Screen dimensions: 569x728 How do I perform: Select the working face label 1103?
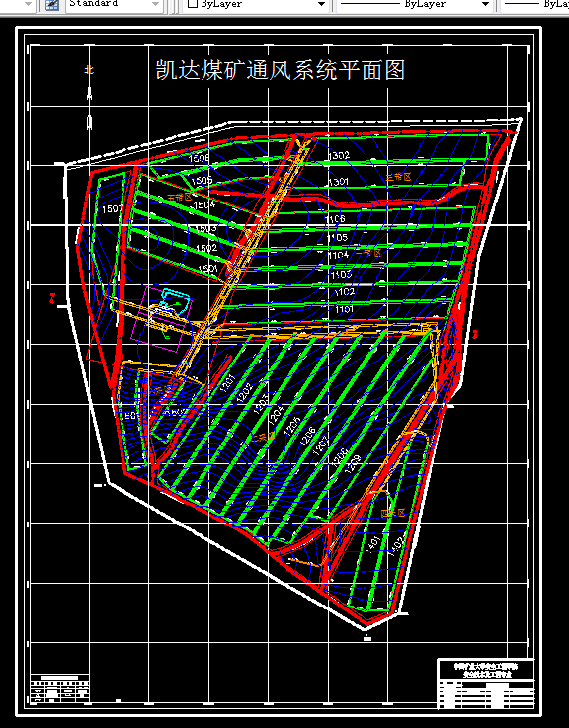341,274
